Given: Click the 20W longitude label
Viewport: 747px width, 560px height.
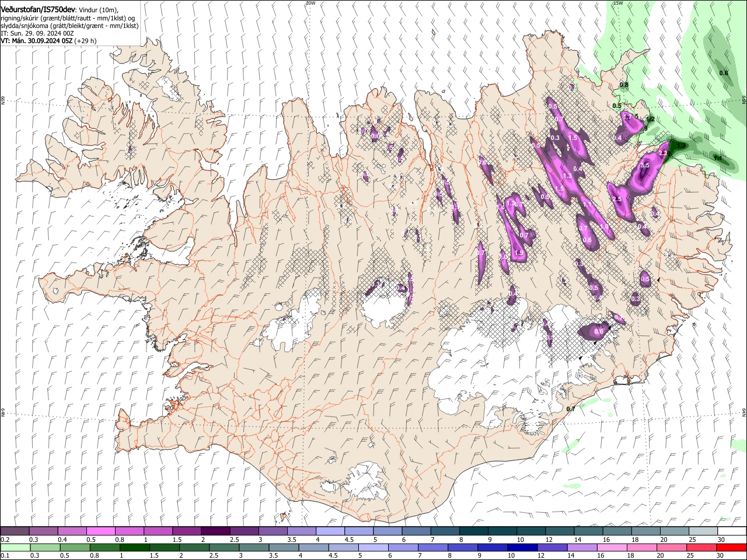Looking at the screenshot, I should 310,3.
